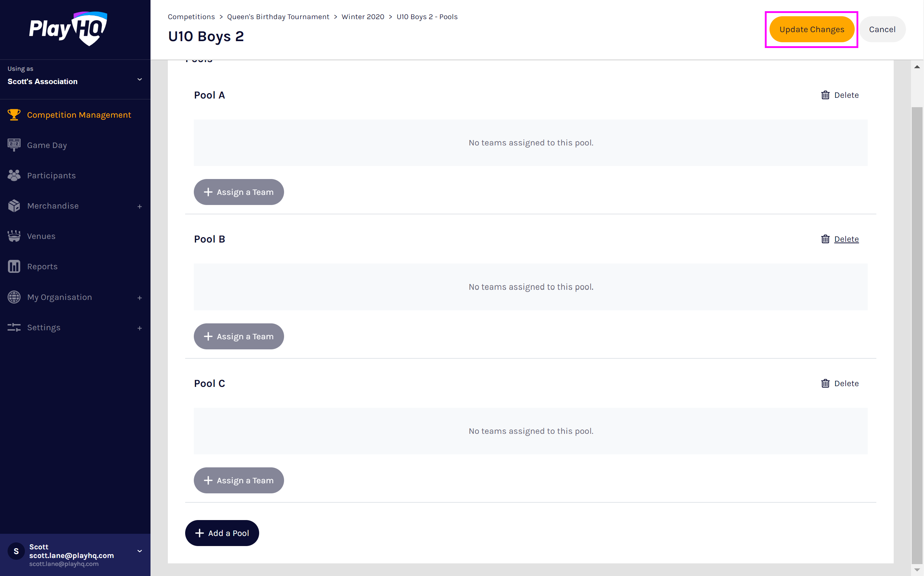Click the Venues stadium icon

click(x=14, y=236)
